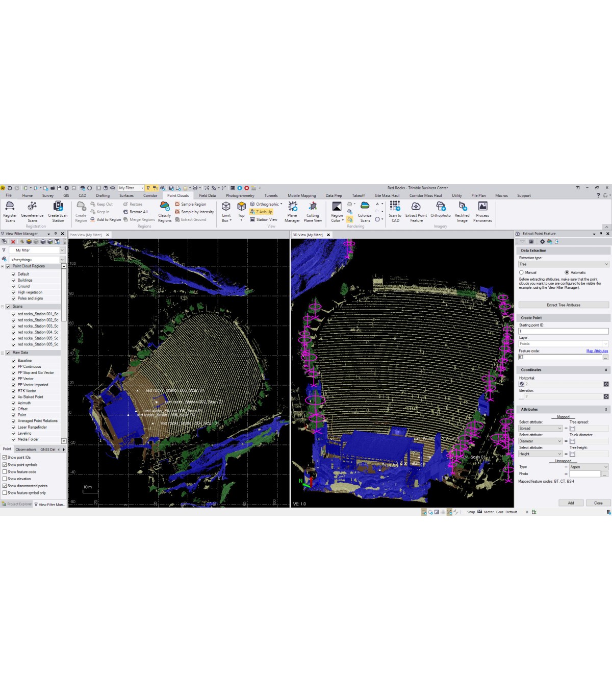Open the Georeference Scans tool
Viewport: 612px width, 700px height.
[x=32, y=211]
